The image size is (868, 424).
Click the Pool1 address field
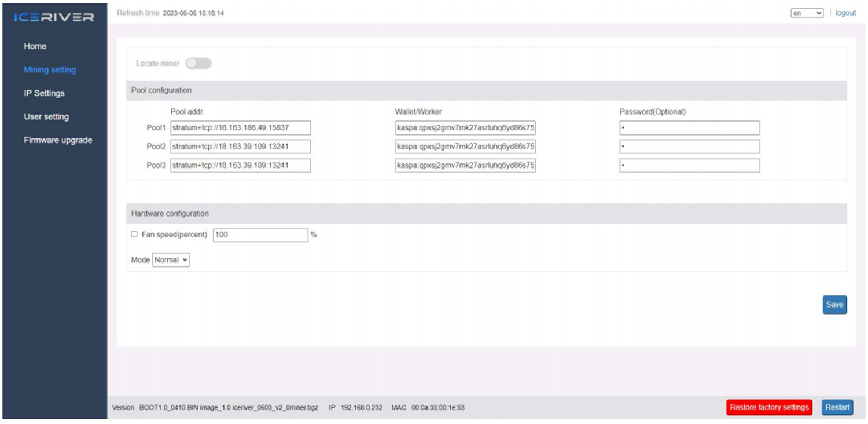click(x=241, y=128)
